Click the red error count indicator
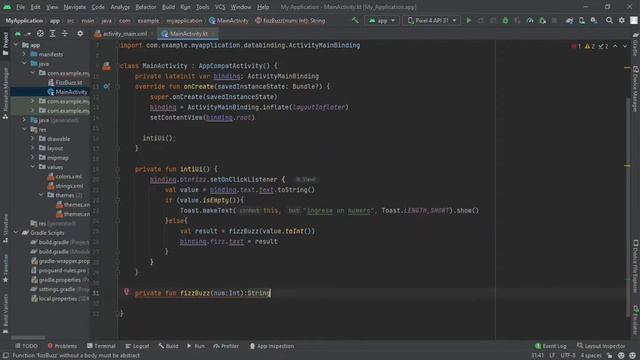 [576, 46]
